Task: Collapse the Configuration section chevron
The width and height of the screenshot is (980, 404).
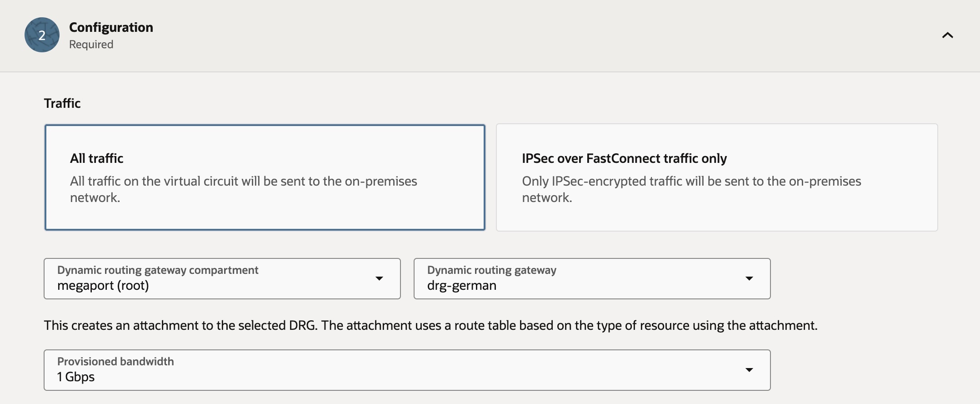Action: pyautogui.click(x=947, y=35)
